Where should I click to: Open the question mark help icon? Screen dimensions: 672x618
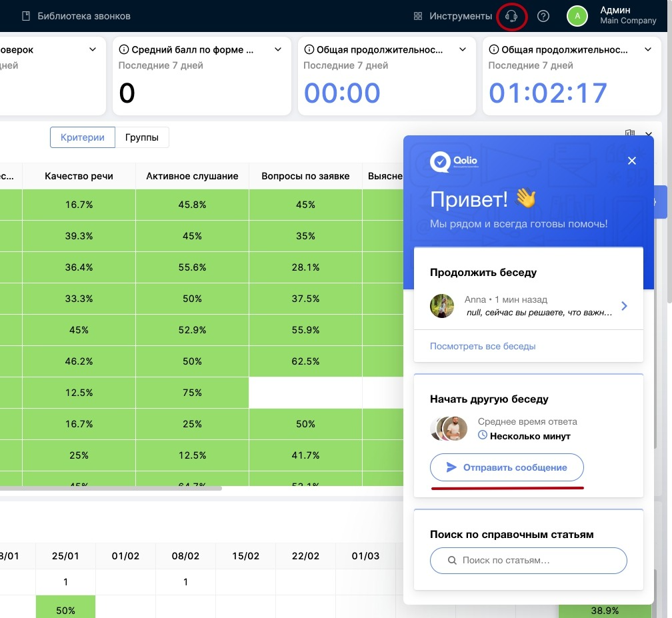click(543, 16)
